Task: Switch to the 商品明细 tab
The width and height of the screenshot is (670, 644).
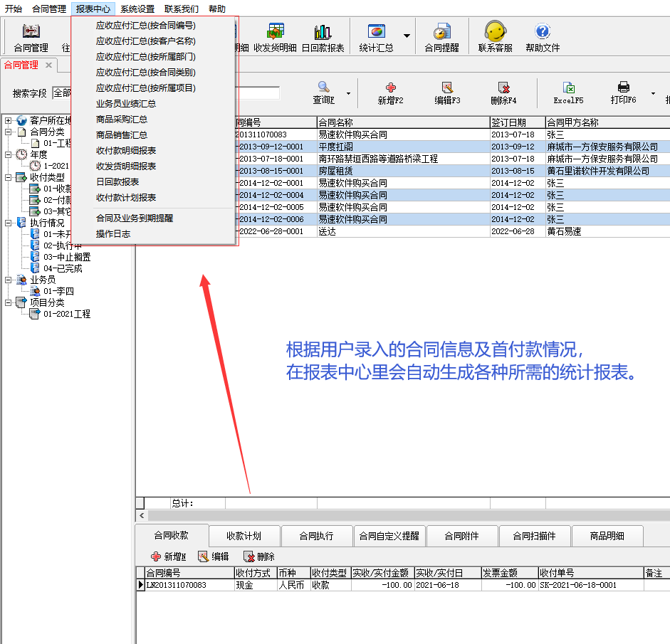Action: (607, 536)
